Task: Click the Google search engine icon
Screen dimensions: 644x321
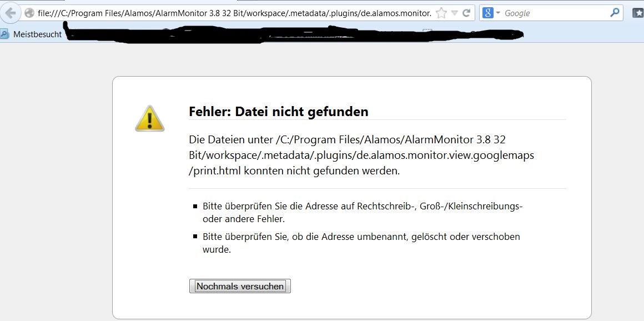Action: click(487, 13)
